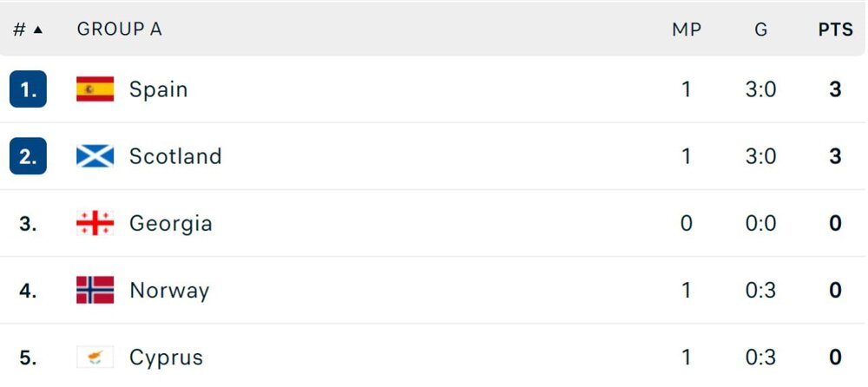Click Norway's 0:3 goal score
This screenshot has width=868, height=387.
[x=760, y=290]
